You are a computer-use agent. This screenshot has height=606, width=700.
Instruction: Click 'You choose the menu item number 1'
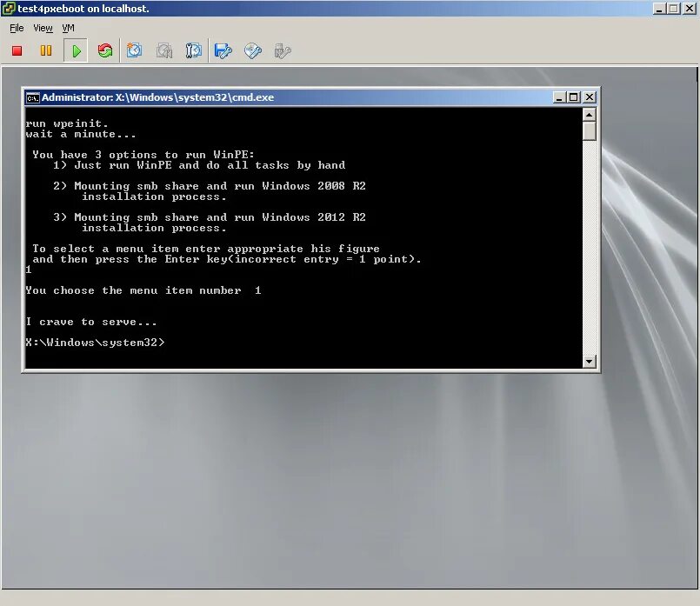click(x=143, y=290)
